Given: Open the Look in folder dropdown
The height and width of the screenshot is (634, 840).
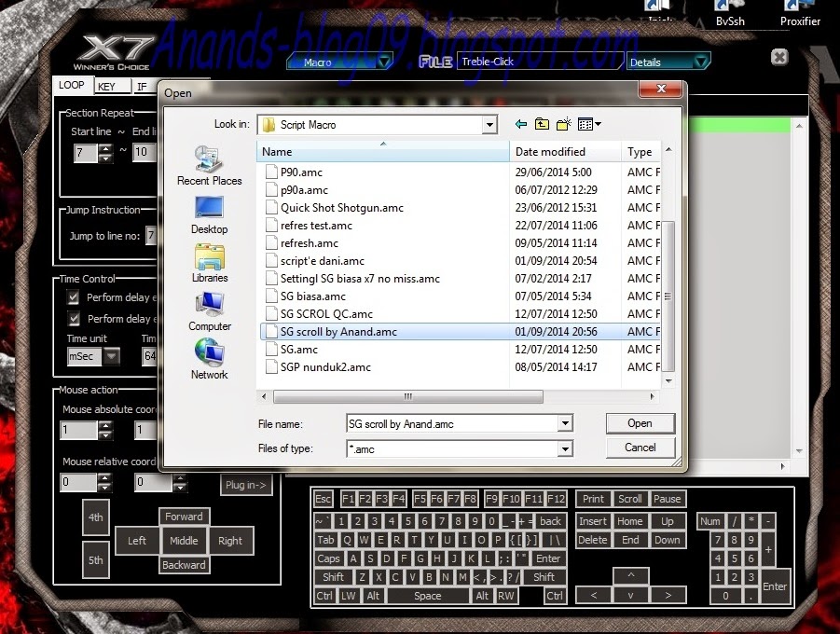Looking at the screenshot, I should 489,124.
